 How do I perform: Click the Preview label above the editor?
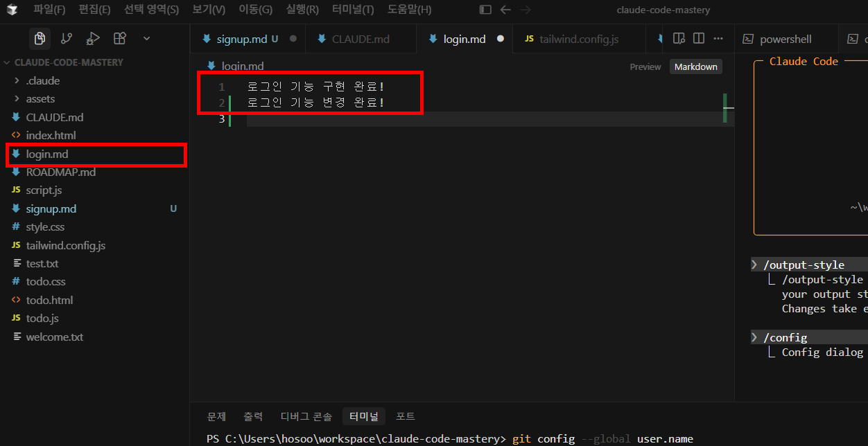[x=645, y=66]
